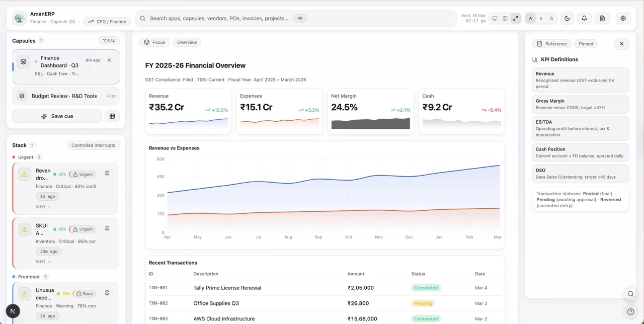644x324 pixels.
Task: Click the Capsules help question mark
Action: 41,41
